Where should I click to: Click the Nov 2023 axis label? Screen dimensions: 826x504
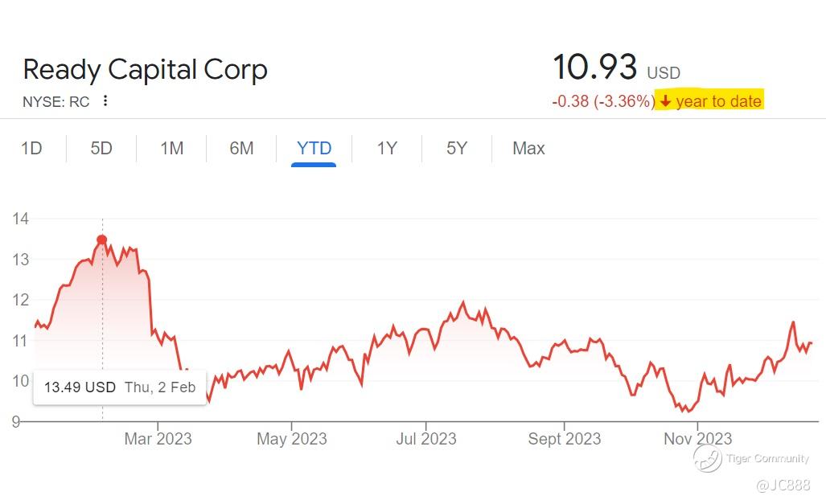(x=697, y=439)
